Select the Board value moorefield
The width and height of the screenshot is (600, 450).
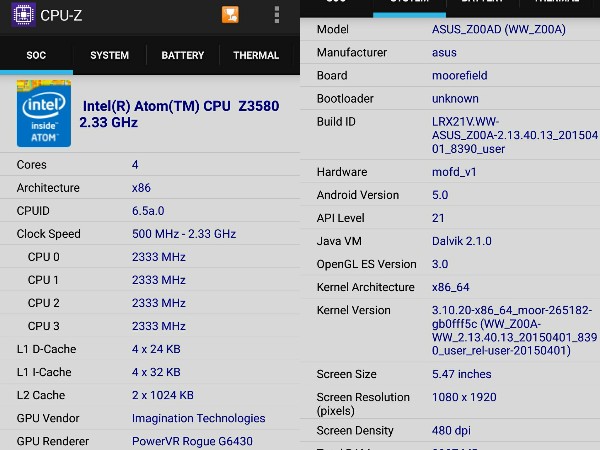point(460,75)
